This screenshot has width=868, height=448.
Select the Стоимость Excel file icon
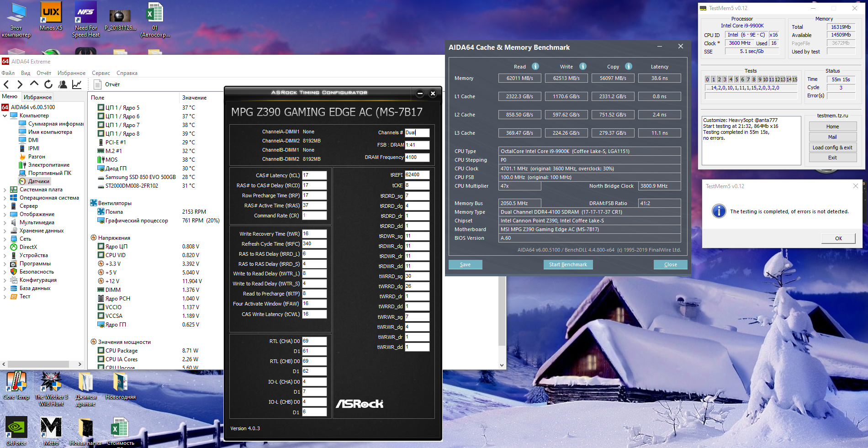121,432
